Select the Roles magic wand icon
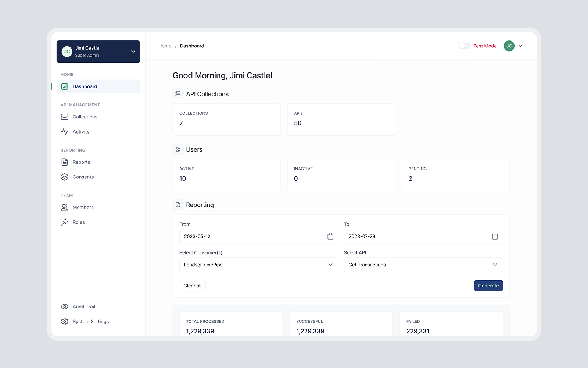The height and width of the screenshot is (368, 588). (x=65, y=222)
